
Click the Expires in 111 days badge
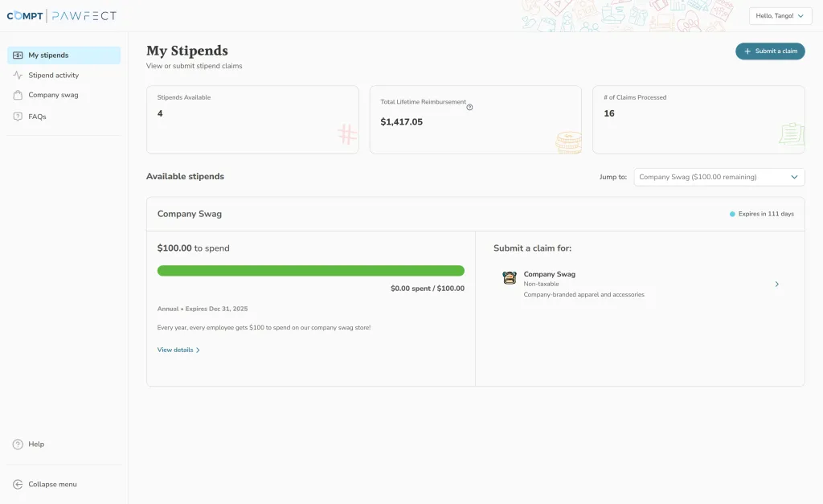click(761, 214)
